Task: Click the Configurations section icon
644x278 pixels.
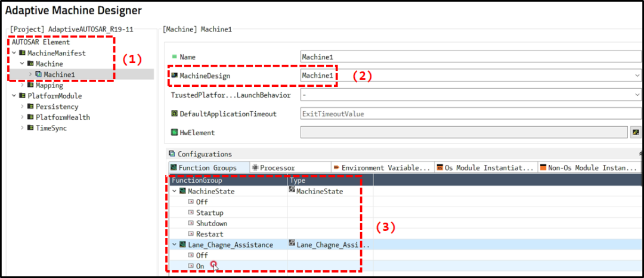Action: [x=172, y=154]
